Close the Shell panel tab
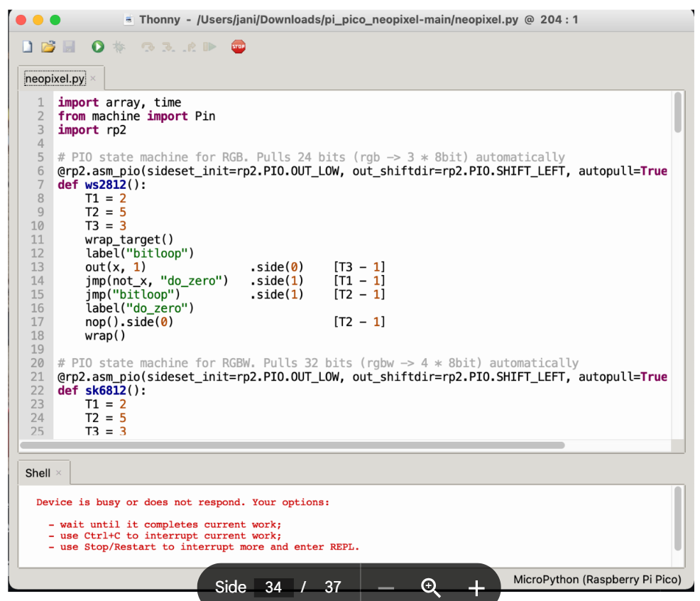This screenshot has height=601, width=700. (58, 472)
